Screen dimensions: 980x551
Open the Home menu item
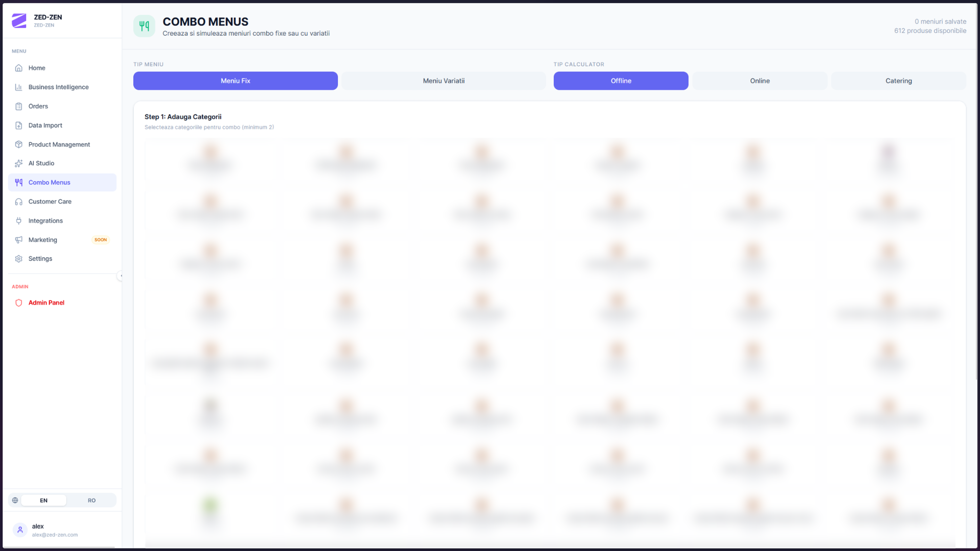coord(62,68)
